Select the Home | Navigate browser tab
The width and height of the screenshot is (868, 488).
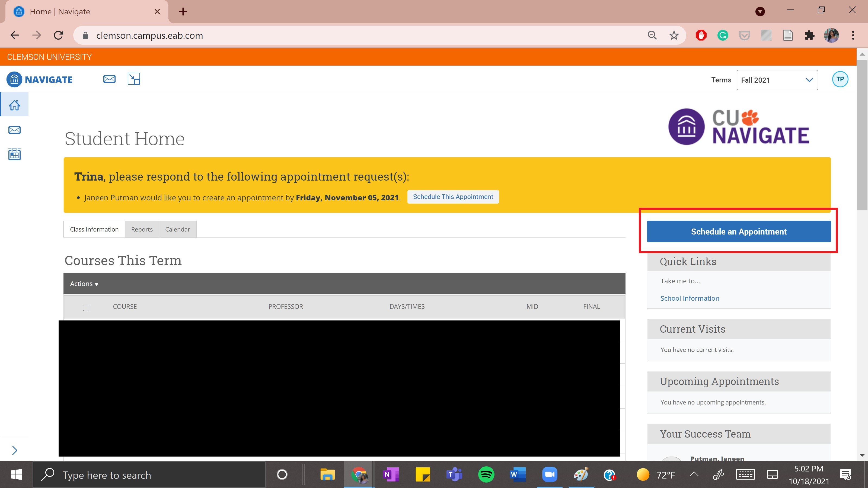(x=87, y=12)
